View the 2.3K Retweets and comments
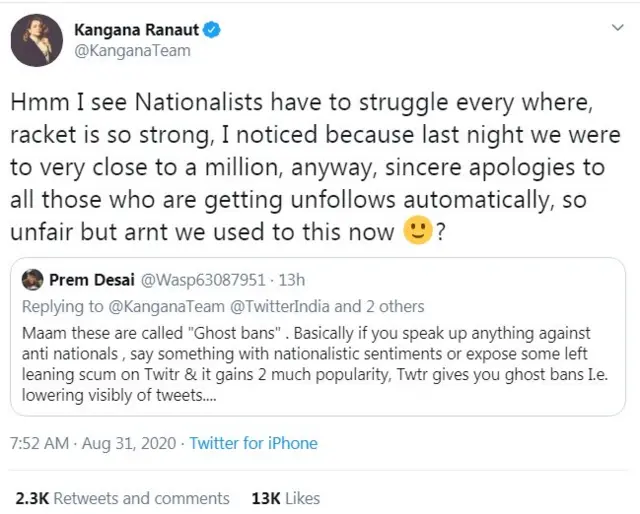 coord(122,498)
